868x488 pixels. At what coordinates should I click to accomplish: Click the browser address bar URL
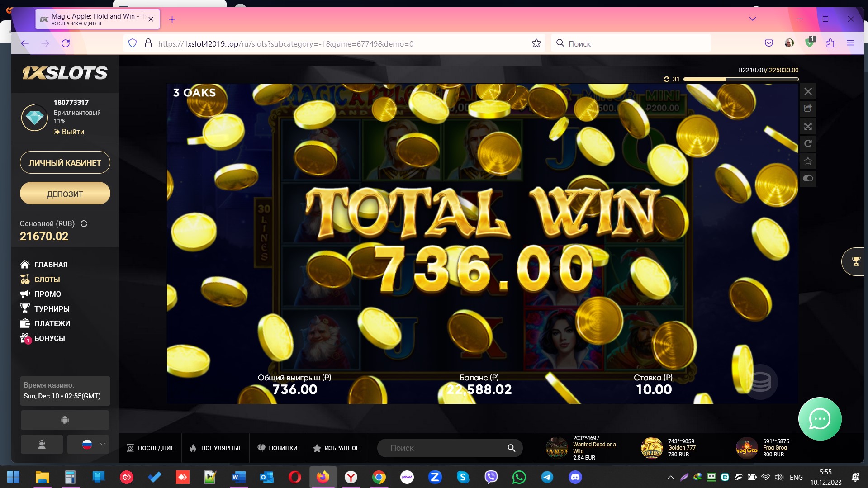(x=285, y=44)
